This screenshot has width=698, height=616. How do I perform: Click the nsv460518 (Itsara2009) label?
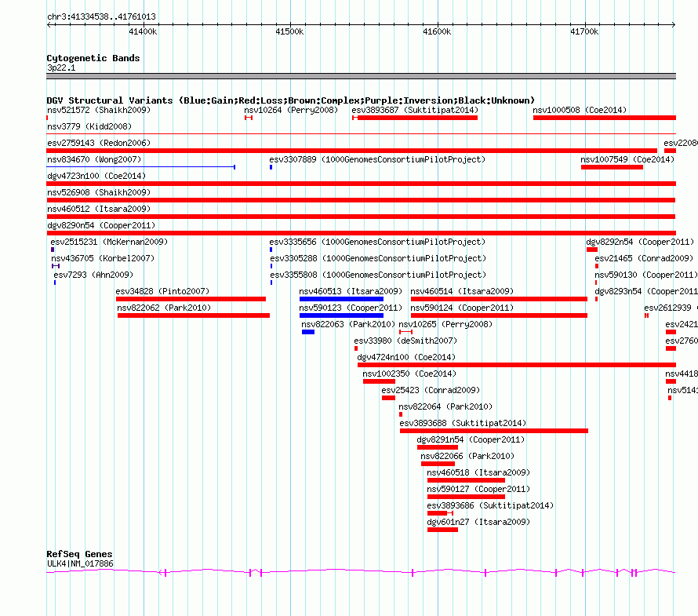click(478, 472)
